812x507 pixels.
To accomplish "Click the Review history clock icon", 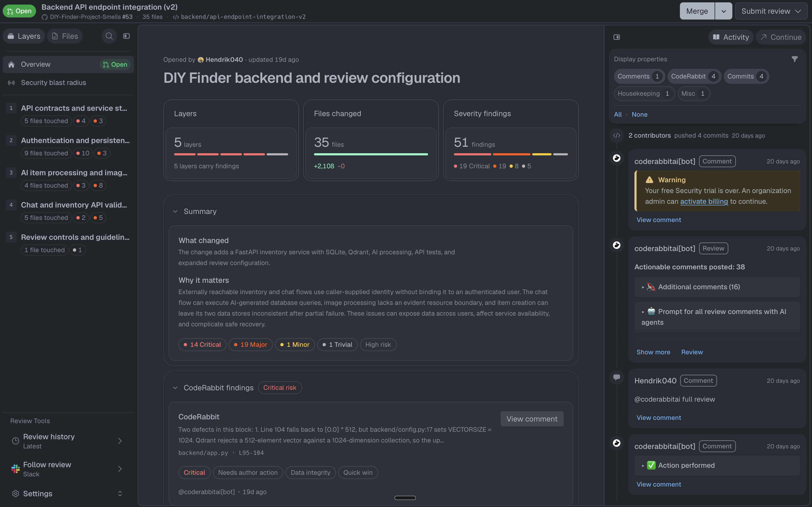I will pos(15,441).
